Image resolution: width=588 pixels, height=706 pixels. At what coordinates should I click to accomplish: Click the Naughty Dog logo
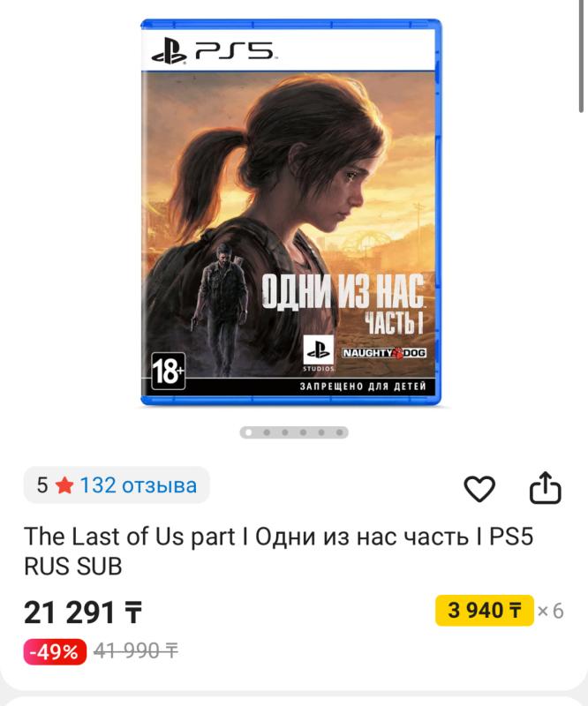[384, 353]
